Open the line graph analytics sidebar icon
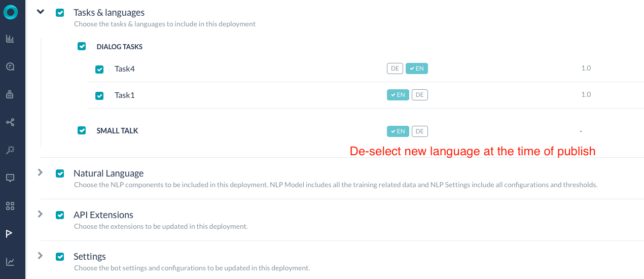Viewport: 644px width, 279px height. click(x=10, y=261)
